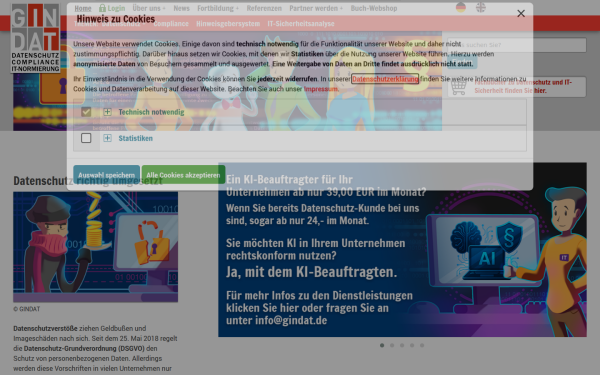Select the German flag language icon
Viewport: 600px width, 375px height.
(461, 7)
